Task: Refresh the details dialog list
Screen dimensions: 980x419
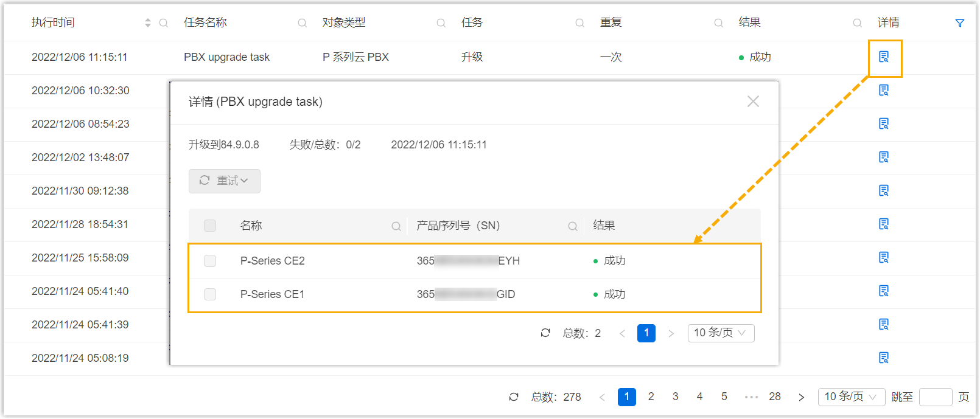Action: [x=545, y=333]
